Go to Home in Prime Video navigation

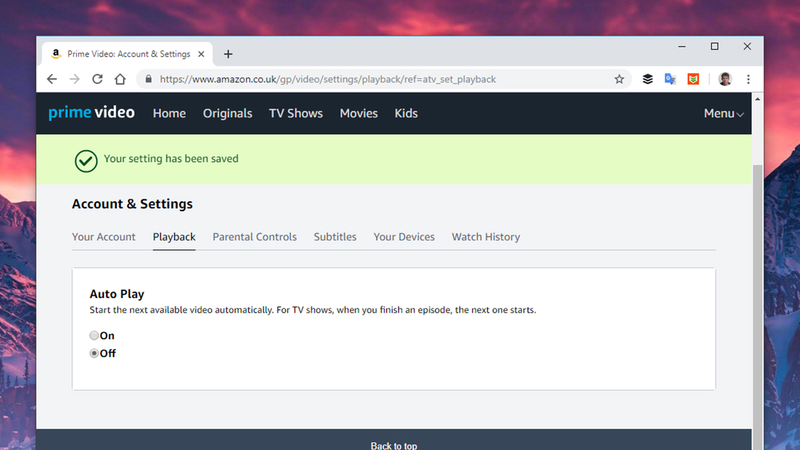click(x=169, y=113)
